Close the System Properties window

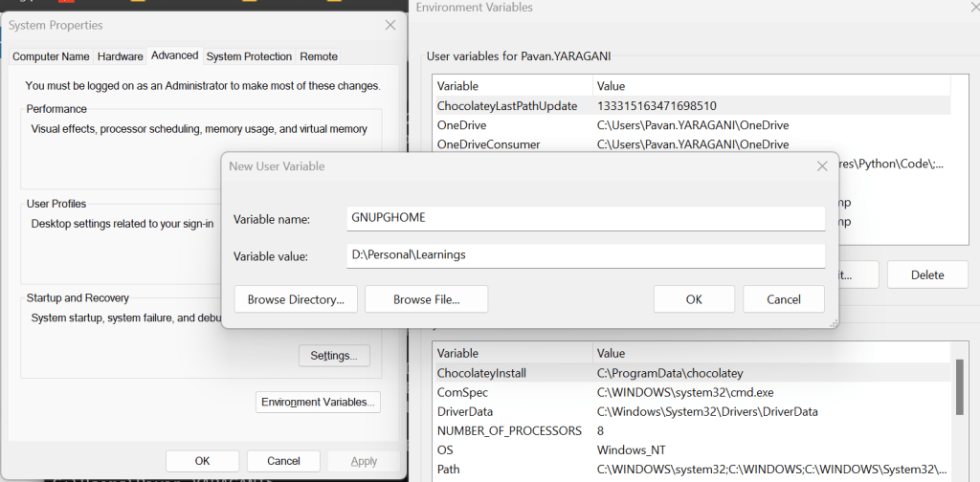coord(390,25)
